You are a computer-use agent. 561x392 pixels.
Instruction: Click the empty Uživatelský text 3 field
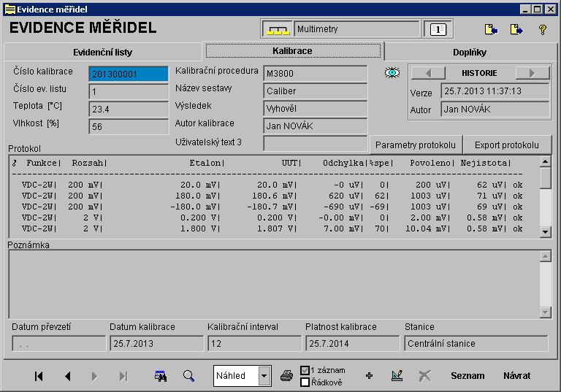click(316, 143)
